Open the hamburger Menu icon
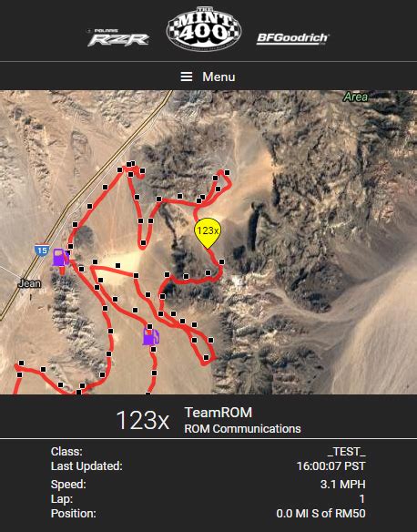The image size is (417, 532). pos(186,77)
